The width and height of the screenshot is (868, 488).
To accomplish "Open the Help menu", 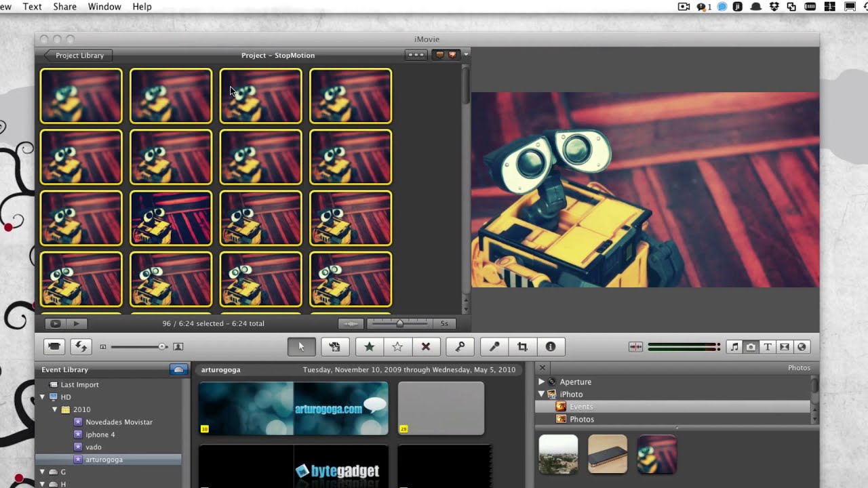I will pos(142,6).
